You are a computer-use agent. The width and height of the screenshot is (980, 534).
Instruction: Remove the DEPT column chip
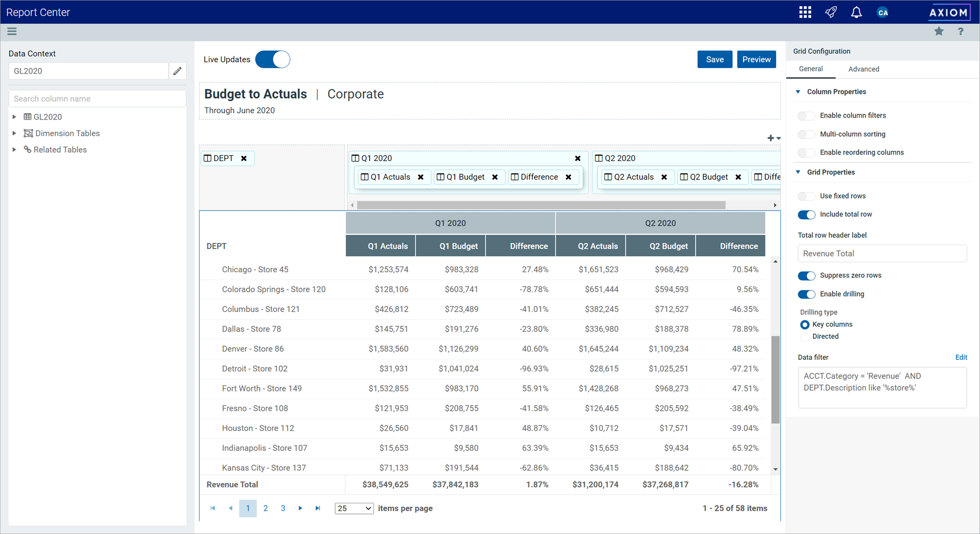click(244, 159)
